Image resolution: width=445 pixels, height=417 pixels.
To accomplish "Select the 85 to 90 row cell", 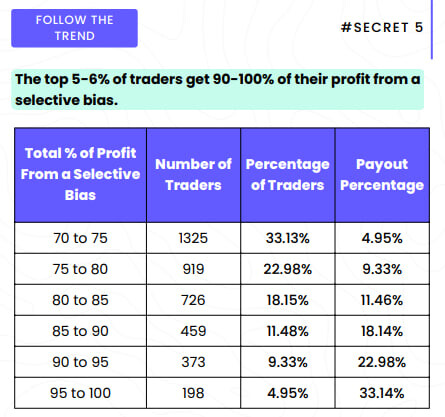I will click(x=80, y=331).
